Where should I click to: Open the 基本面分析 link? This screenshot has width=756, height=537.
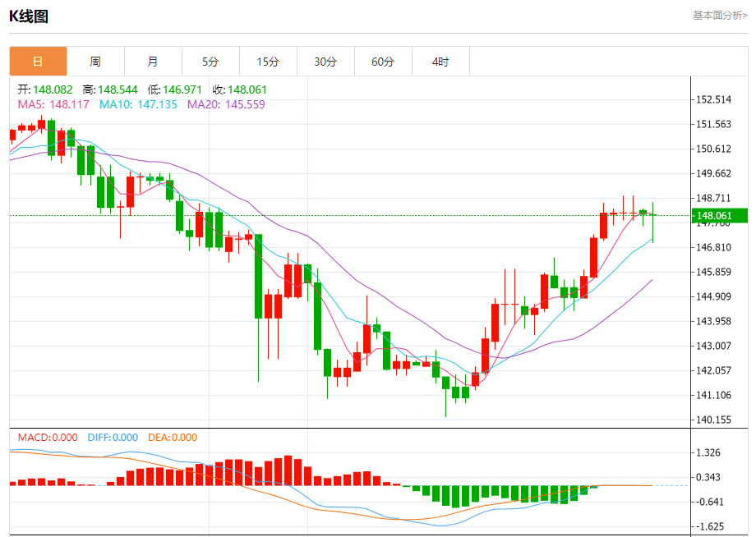(x=720, y=15)
